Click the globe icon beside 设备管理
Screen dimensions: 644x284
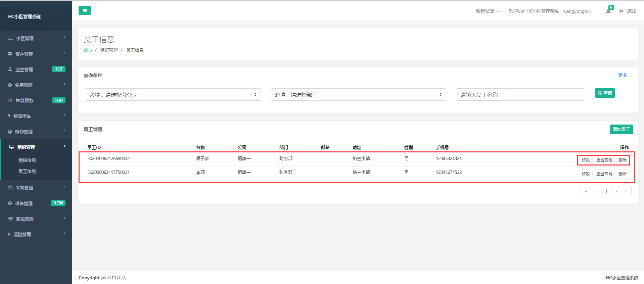(10, 203)
